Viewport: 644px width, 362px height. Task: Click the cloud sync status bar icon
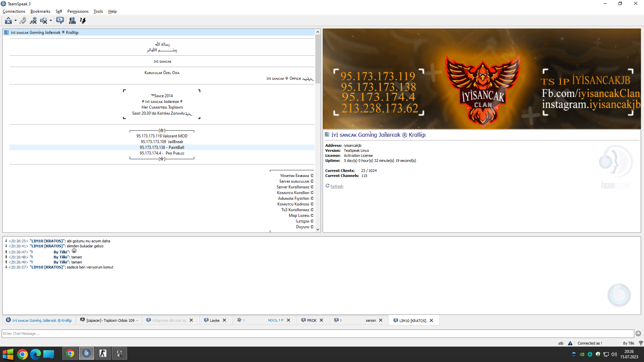click(x=561, y=343)
